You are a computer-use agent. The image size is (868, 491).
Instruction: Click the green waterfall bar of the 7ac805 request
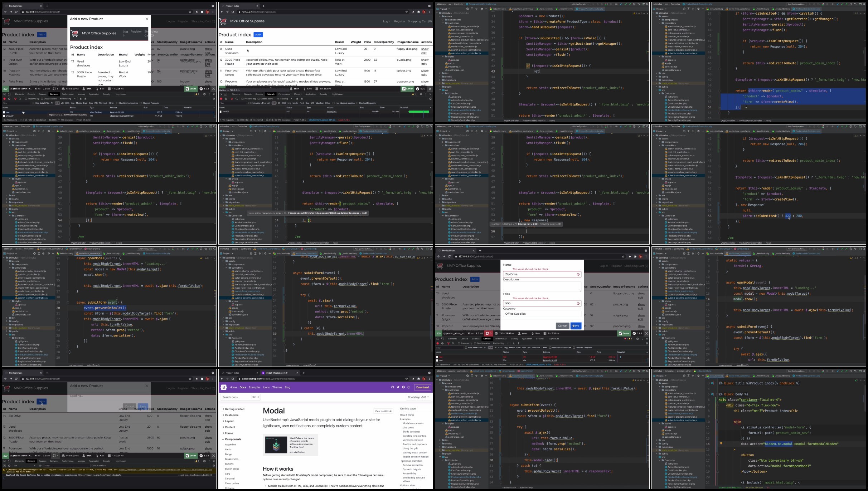tap(418, 112)
